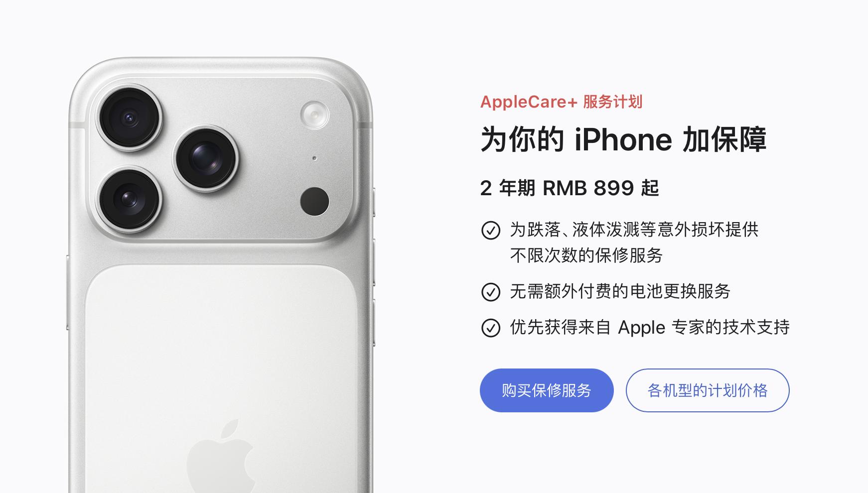
Task: Click checkmark icon beside 为跌落、液体泼溅 text
Action: (x=491, y=230)
